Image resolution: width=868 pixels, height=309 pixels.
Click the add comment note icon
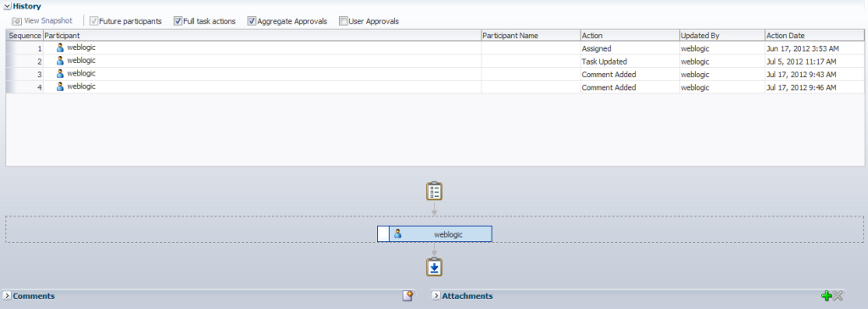[x=408, y=295]
